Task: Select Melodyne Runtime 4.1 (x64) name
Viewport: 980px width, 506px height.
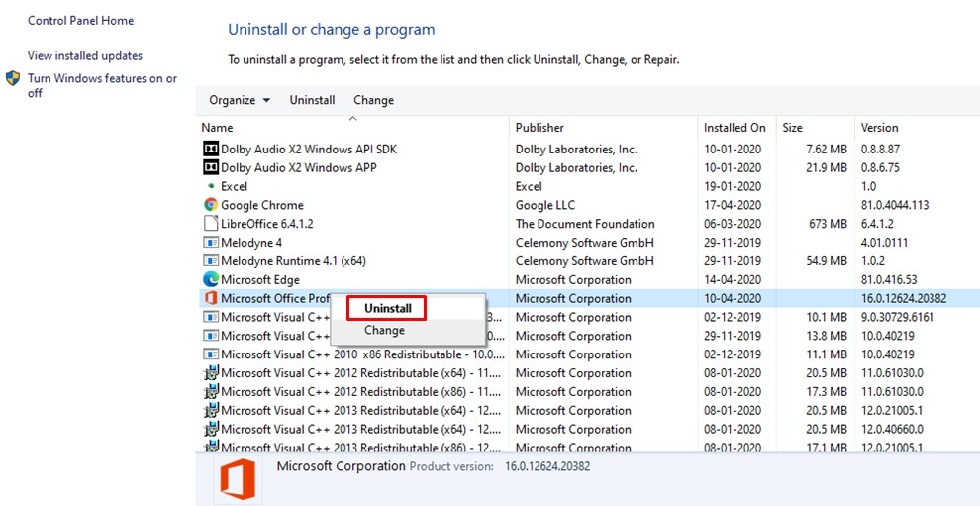Action: pyautogui.click(x=293, y=260)
